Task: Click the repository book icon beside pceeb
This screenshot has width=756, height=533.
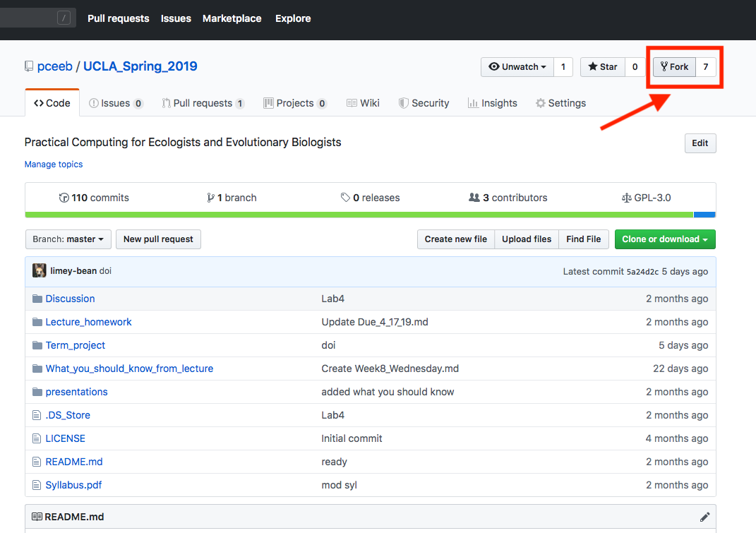Action: click(29, 66)
